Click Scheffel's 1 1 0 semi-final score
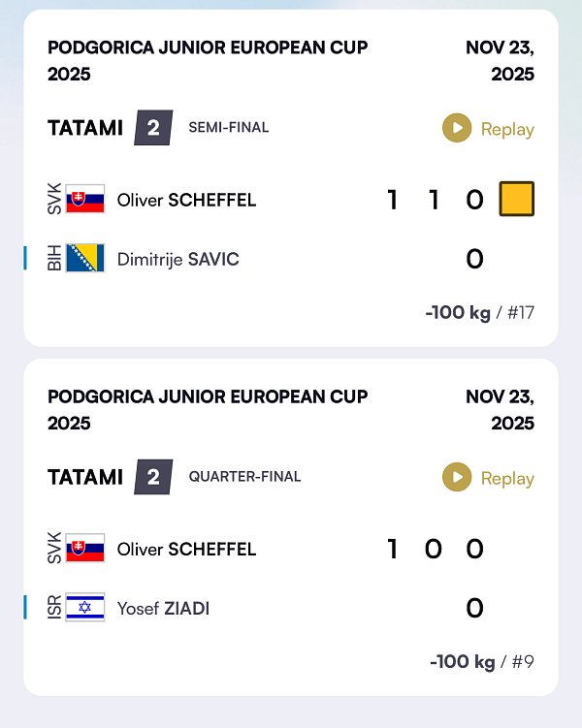Screen dimensions: 582x728 tap(435, 200)
